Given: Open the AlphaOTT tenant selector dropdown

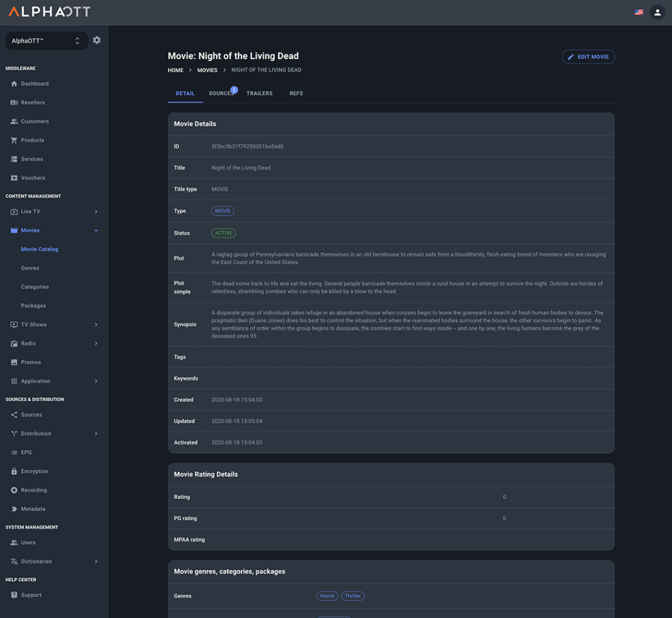Looking at the screenshot, I should (x=47, y=41).
